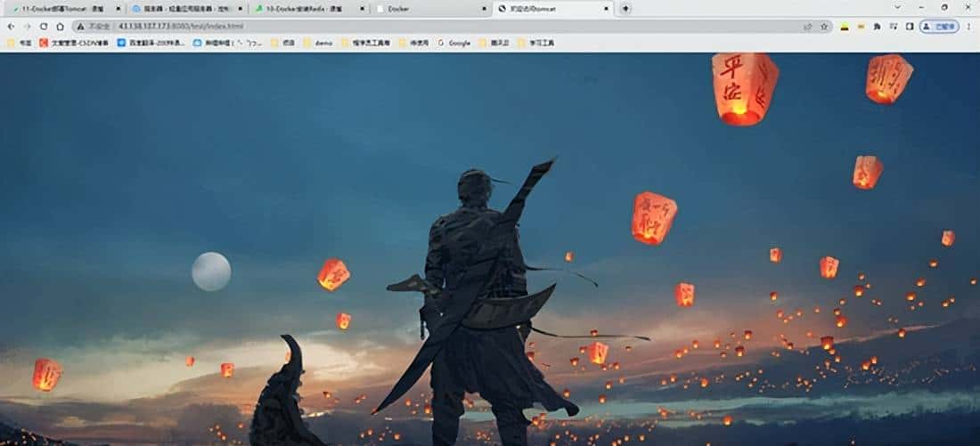Open the bookmark folder right of demo
Viewport: 980px width, 446px height.
point(365,43)
